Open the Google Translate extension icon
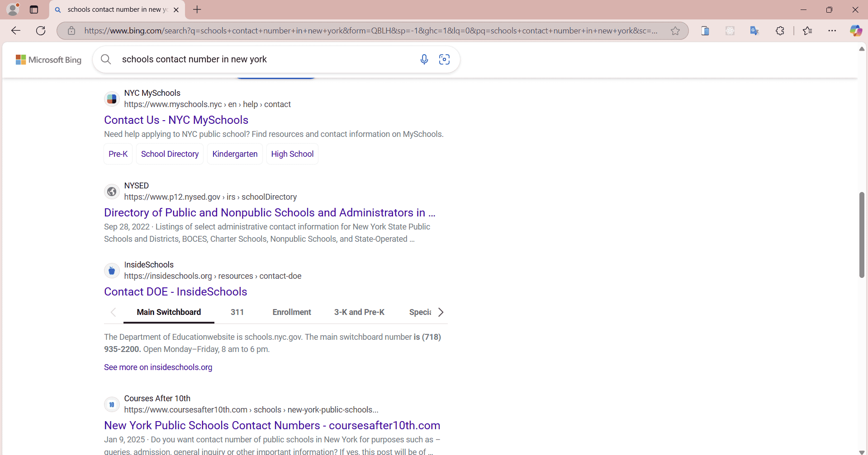This screenshot has height=455, width=868. [x=754, y=30]
